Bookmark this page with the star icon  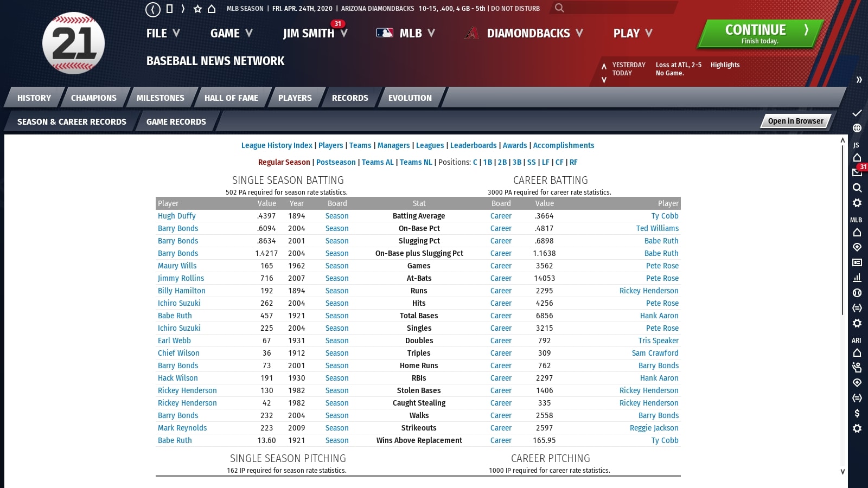197,9
